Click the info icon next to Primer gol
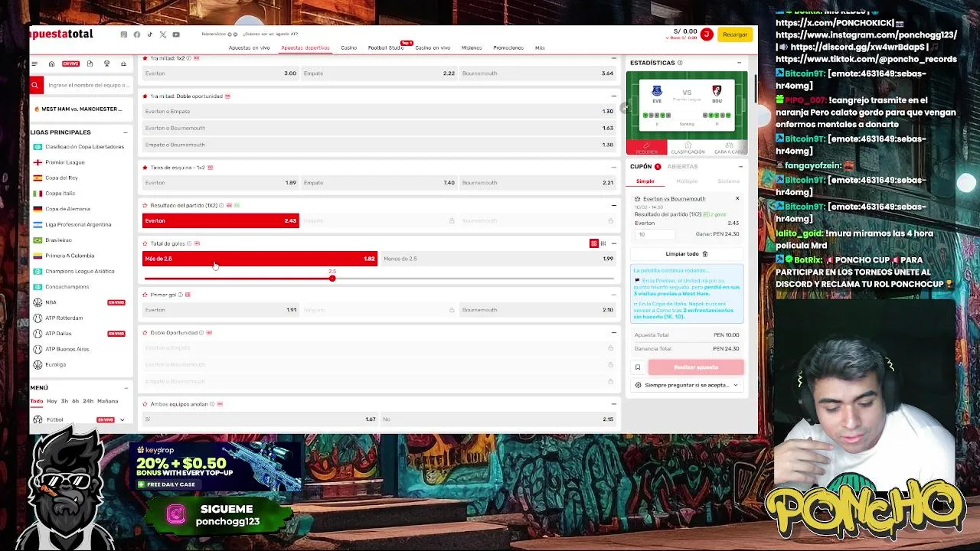Screen dimensions: 980x551 [181, 295]
